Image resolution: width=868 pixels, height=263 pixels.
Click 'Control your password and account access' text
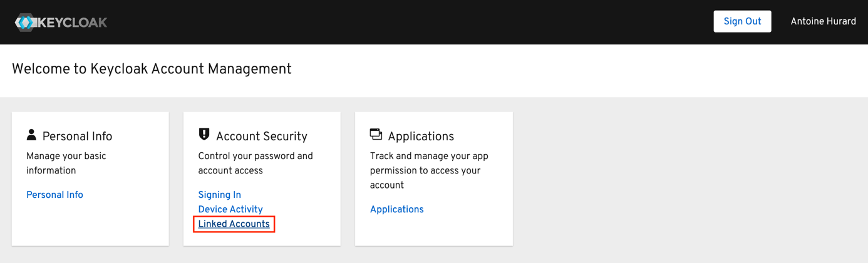(256, 163)
